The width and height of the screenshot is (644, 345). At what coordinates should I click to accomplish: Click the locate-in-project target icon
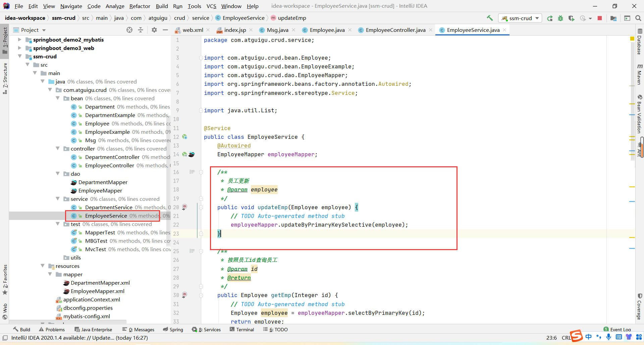tap(129, 30)
